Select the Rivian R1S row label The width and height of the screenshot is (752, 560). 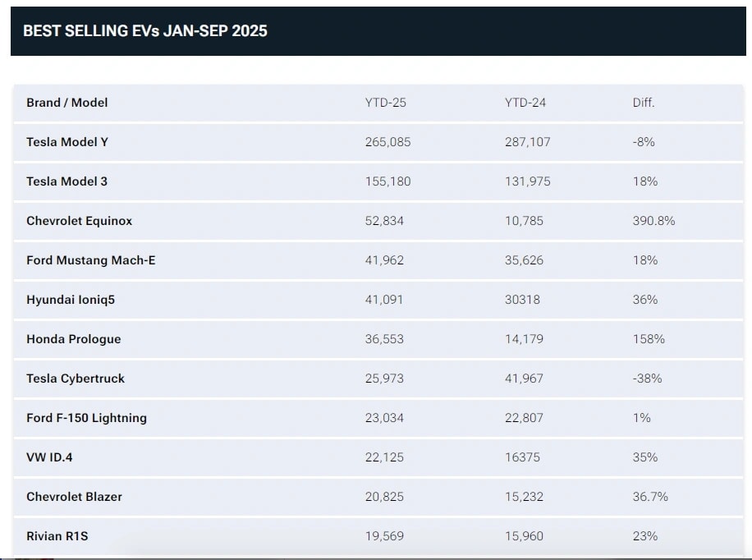(x=57, y=536)
